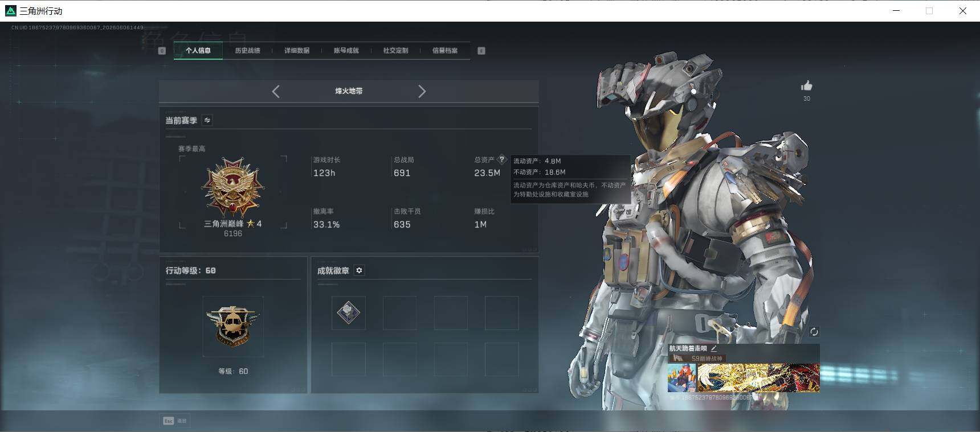Image resolution: width=980 pixels, height=432 pixels.
Task: Click the 当前赛季 heading
Action: pyautogui.click(x=181, y=120)
